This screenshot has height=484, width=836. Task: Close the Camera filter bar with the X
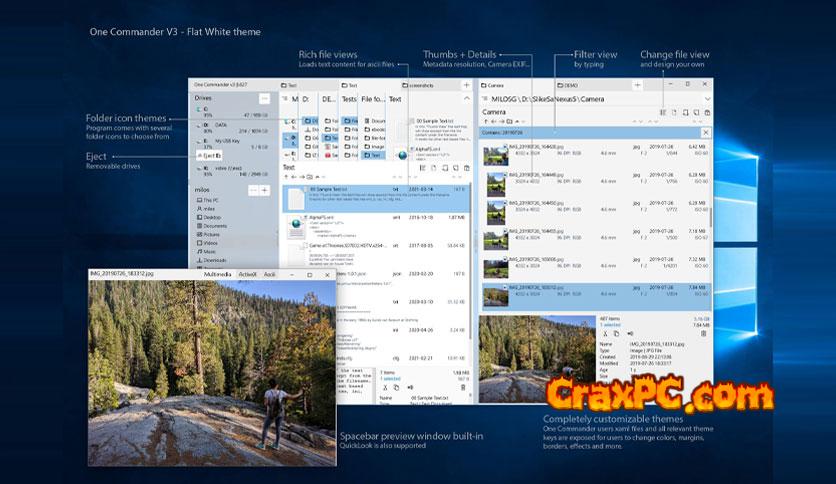coord(706,132)
